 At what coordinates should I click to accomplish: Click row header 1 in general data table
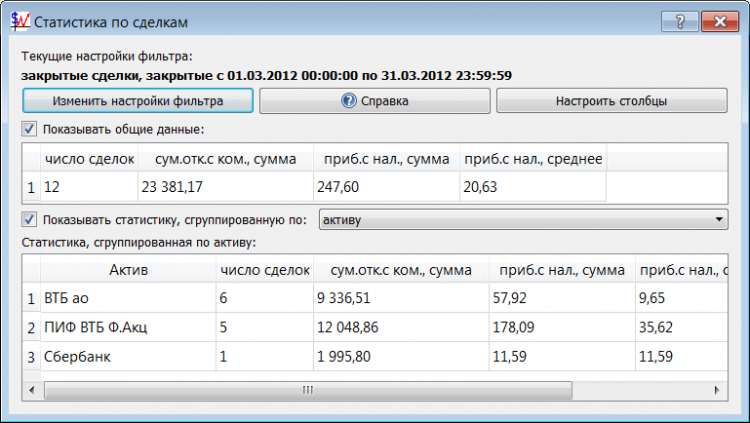[32, 187]
